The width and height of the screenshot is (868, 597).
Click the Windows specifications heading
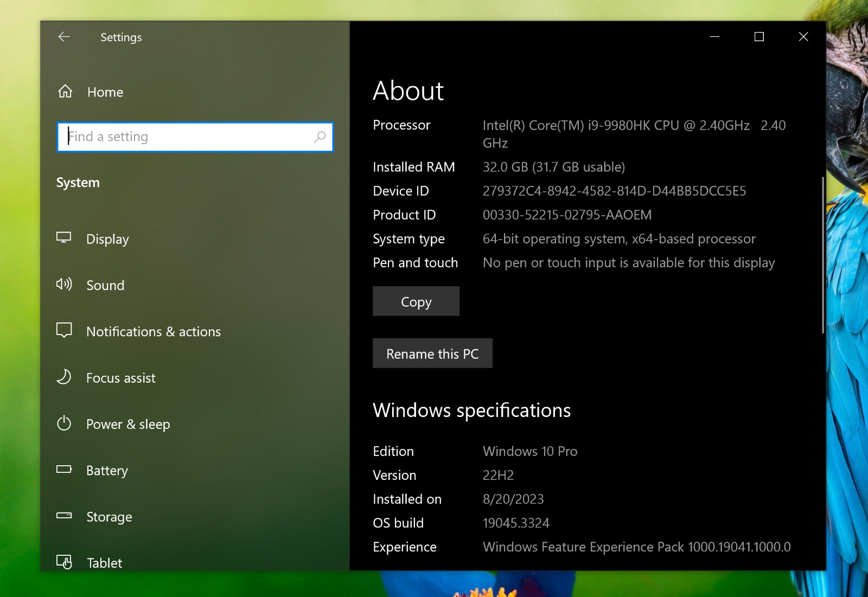[471, 410]
